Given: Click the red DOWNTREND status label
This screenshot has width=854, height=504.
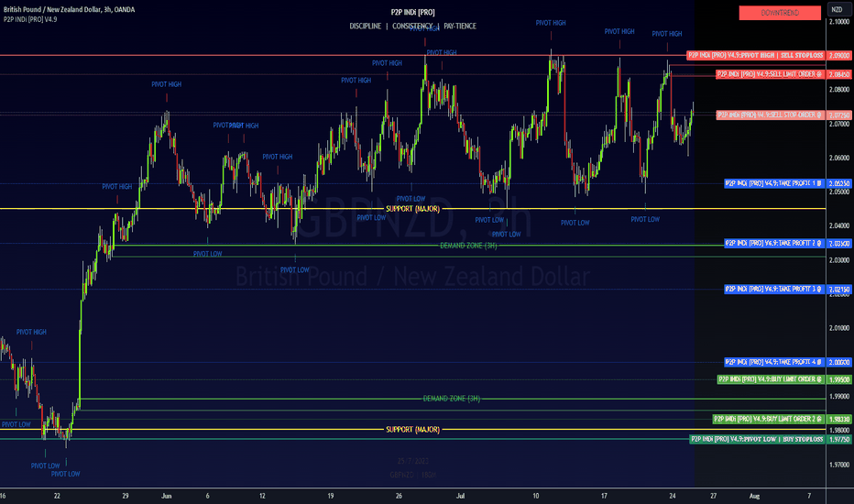Looking at the screenshot, I should [x=780, y=13].
